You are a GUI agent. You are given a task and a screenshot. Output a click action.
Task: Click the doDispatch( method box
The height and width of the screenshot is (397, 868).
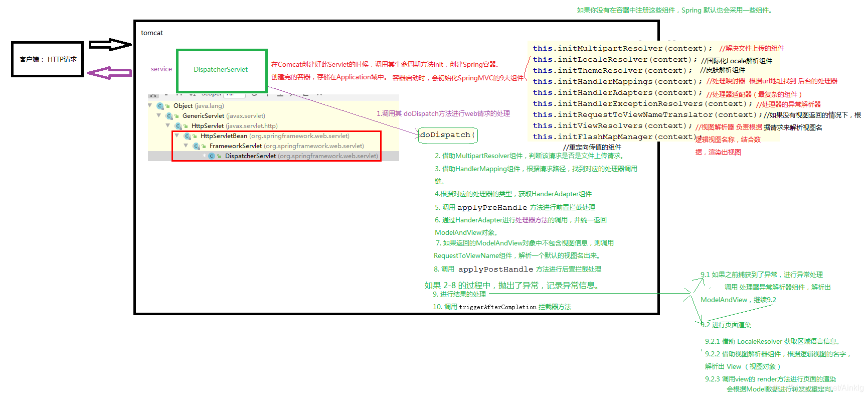[x=447, y=135]
